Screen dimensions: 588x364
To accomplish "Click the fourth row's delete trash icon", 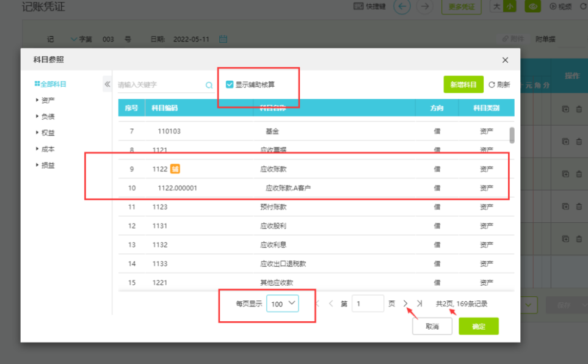I will tap(579, 206).
